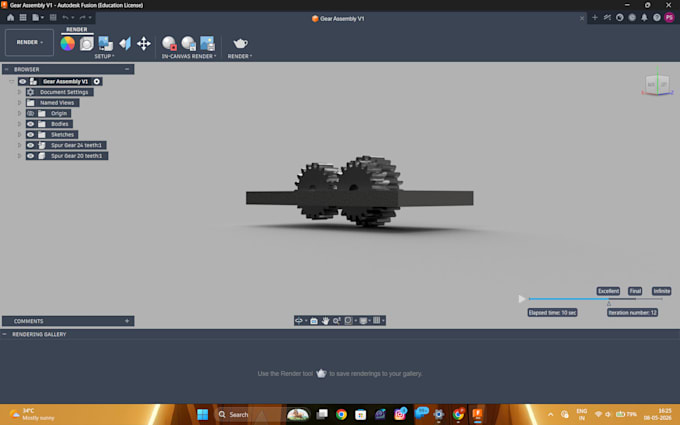Select the Infinite render quality marker
Image resolution: width=680 pixels, height=425 pixels.
(661, 291)
